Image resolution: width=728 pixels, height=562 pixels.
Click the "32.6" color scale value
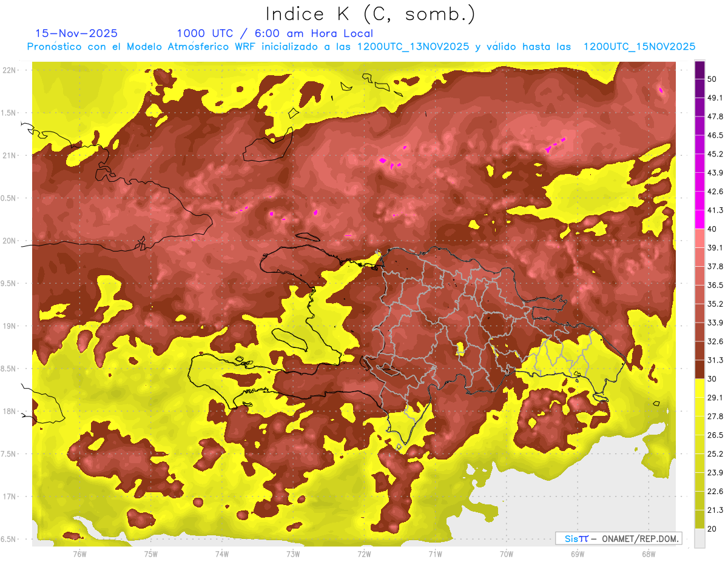(x=715, y=341)
